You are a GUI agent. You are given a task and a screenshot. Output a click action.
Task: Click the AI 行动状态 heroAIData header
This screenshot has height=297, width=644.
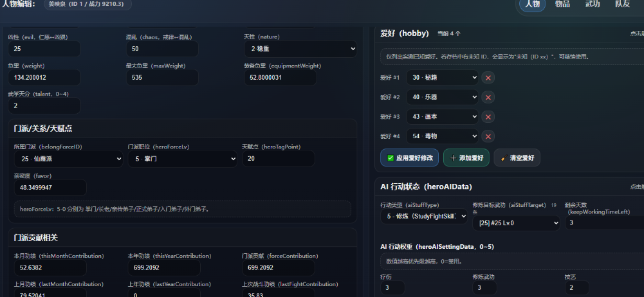point(427,186)
